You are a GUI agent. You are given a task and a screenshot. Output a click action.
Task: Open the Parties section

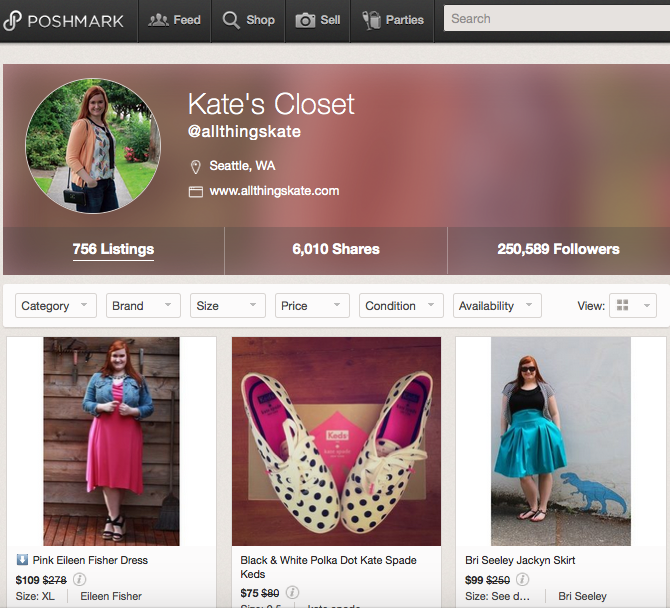(393, 20)
